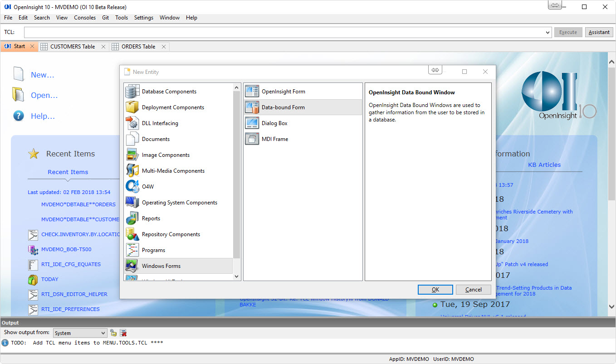Click the clear output icon in Output panel

coord(123,333)
